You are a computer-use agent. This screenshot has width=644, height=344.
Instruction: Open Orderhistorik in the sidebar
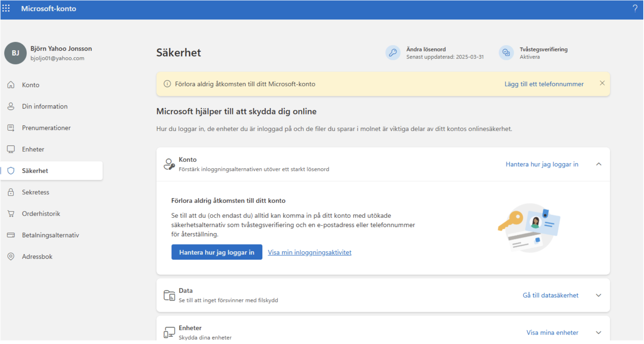[51, 214]
